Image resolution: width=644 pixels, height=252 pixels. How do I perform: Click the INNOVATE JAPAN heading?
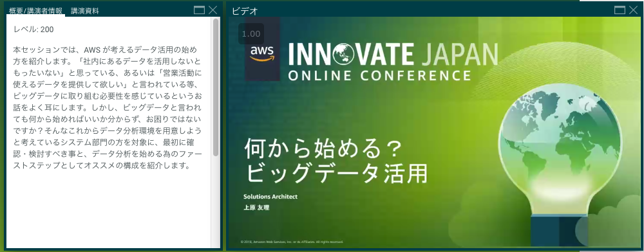[x=393, y=55]
